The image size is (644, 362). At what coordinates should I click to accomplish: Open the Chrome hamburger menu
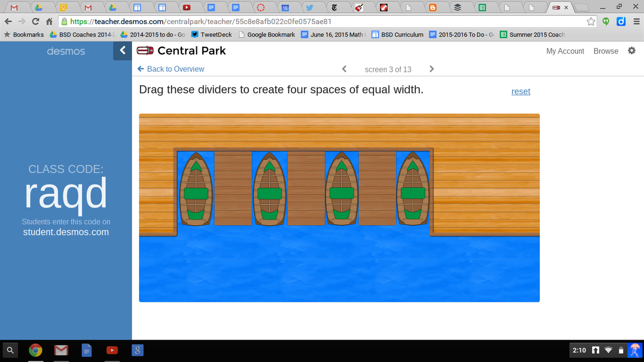(636, 21)
